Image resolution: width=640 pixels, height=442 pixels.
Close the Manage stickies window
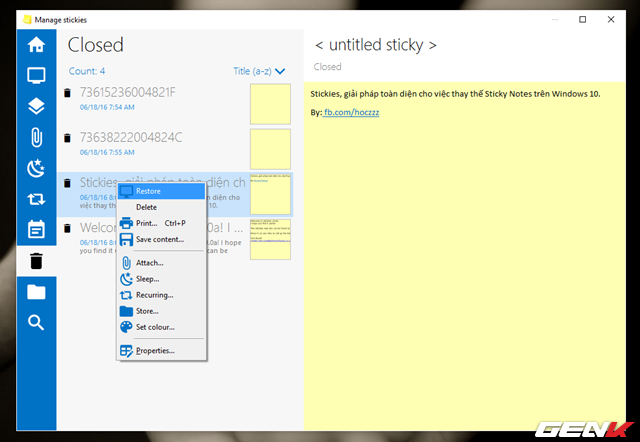(611, 20)
